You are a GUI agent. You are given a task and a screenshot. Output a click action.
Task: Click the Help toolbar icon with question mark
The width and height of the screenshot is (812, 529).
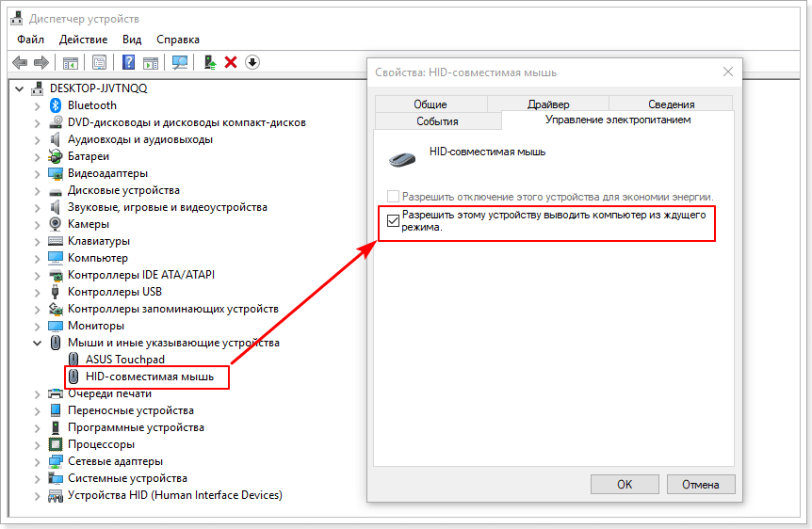point(128,62)
